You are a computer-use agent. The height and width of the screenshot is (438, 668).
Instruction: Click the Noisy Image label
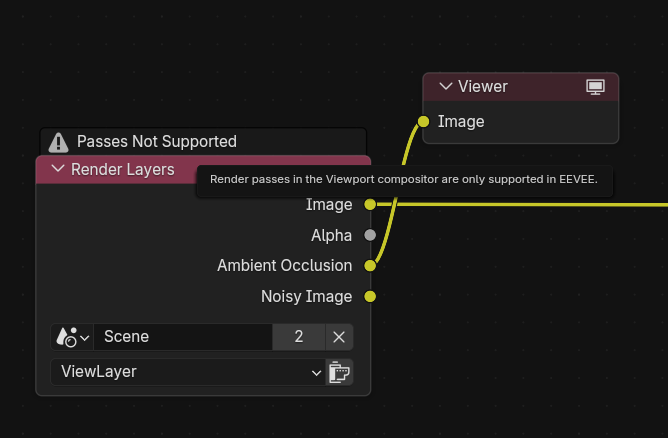(307, 297)
